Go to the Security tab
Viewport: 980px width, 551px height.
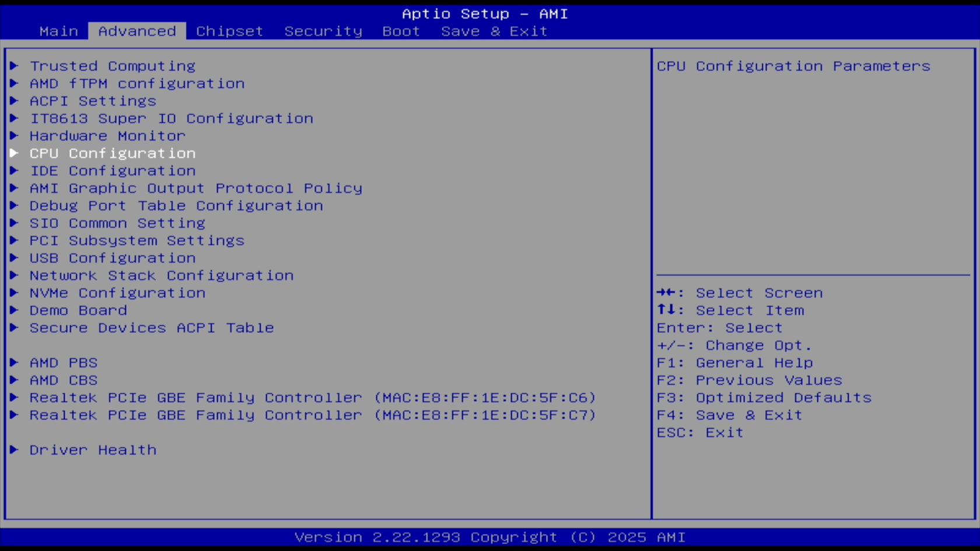click(x=323, y=31)
